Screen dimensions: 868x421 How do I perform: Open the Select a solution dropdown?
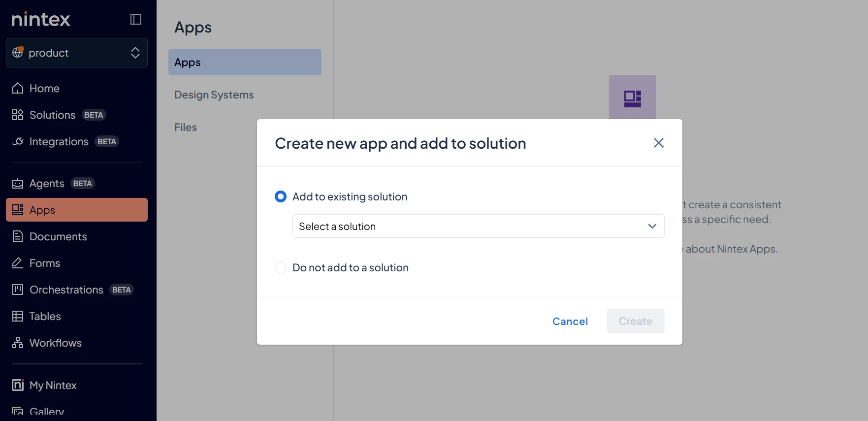point(479,226)
